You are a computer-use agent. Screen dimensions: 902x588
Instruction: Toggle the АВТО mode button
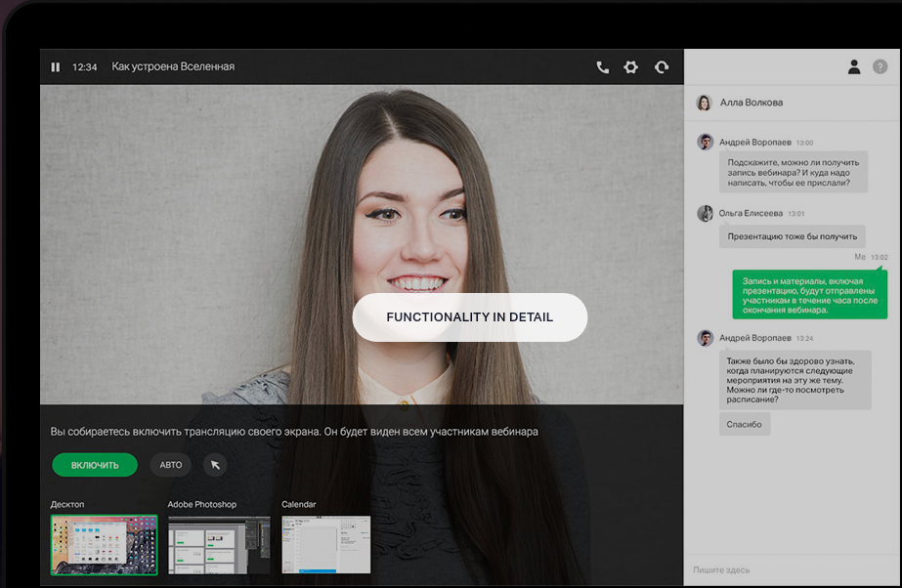click(170, 465)
